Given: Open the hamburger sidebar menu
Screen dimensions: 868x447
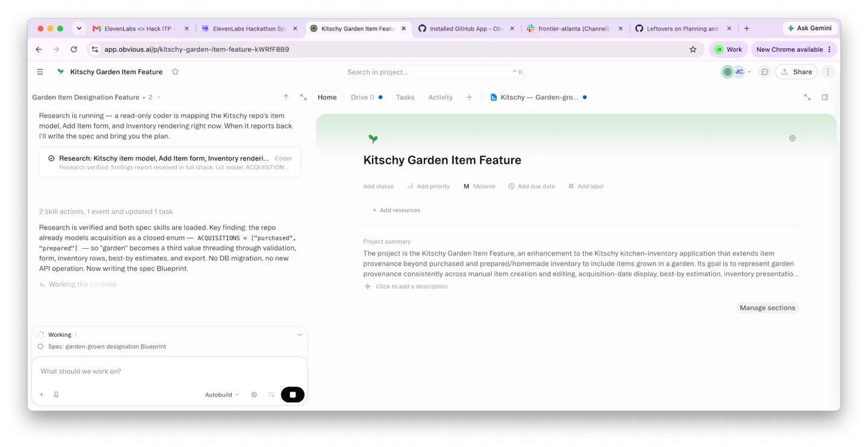Looking at the screenshot, I should pyautogui.click(x=40, y=72).
